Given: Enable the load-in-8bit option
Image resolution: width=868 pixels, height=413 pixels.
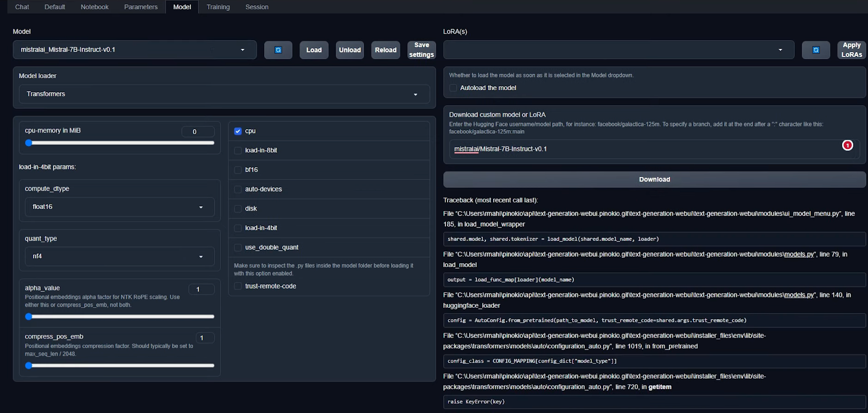Looking at the screenshot, I should point(238,150).
